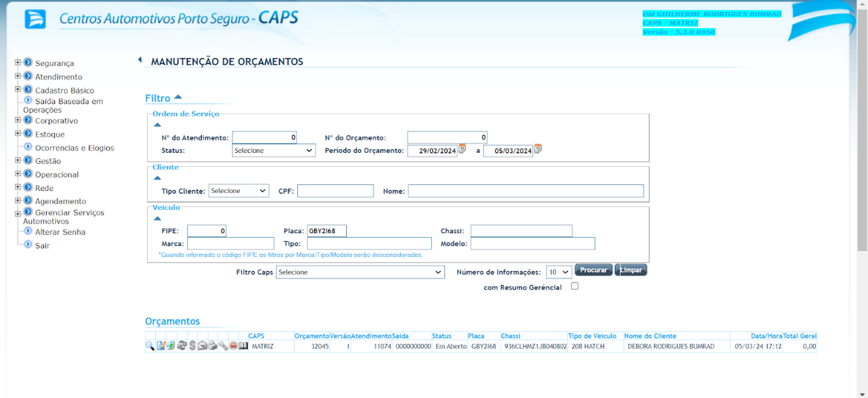The width and height of the screenshot is (868, 398).
Task: Open calendar for the 05/03/2024 end date
Action: pyautogui.click(x=538, y=149)
